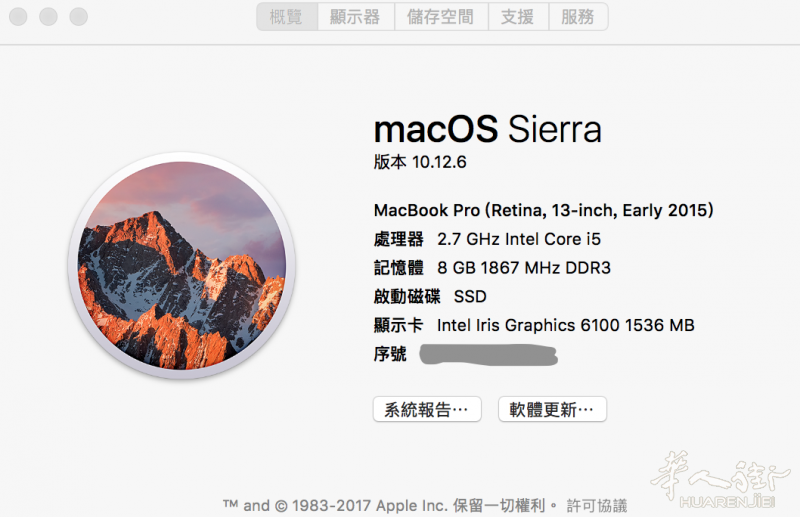Click the 顯示卡 label

[398, 325]
